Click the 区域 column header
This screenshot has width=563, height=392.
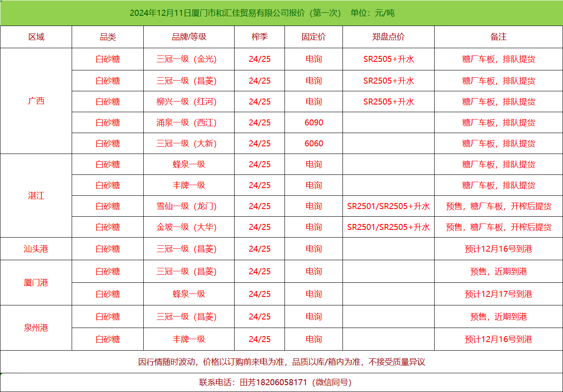tap(36, 37)
